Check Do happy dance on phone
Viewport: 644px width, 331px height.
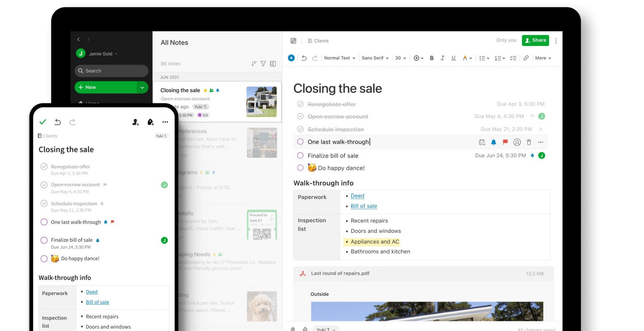(44, 259)
